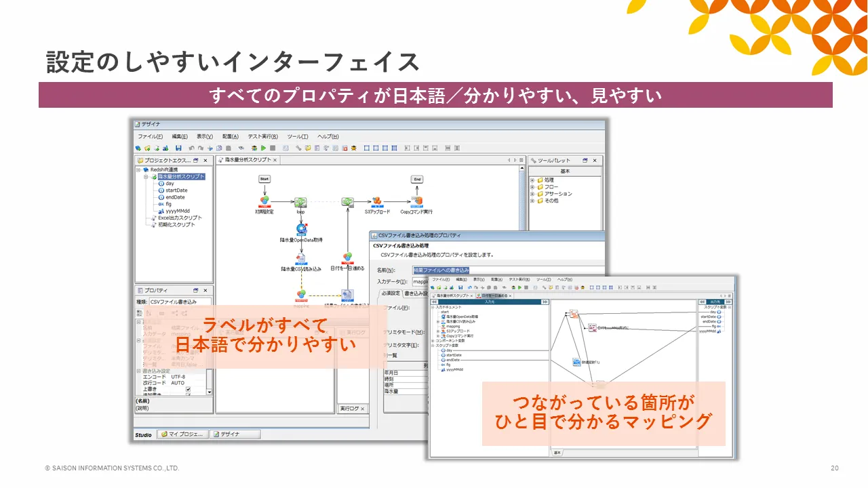Select the 日付を一日進める component icon
Viewport: 868px width, 488px height.
tap(347, 258)
